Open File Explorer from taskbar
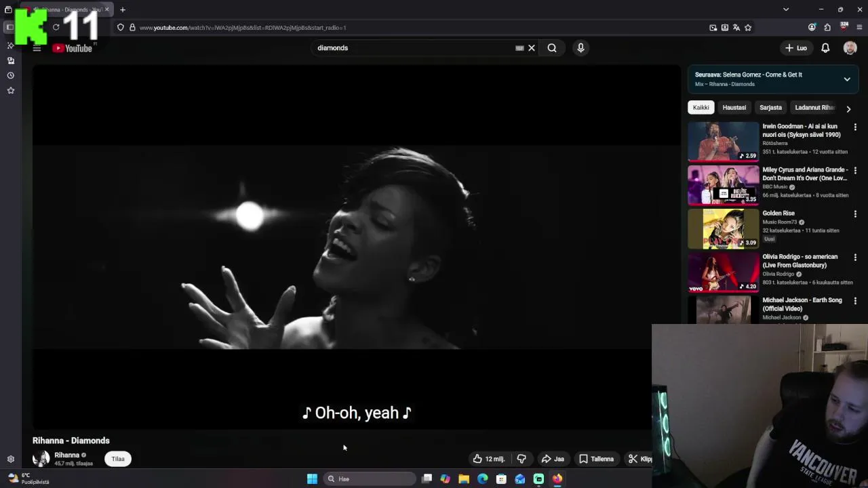 [x=464, y=479]
